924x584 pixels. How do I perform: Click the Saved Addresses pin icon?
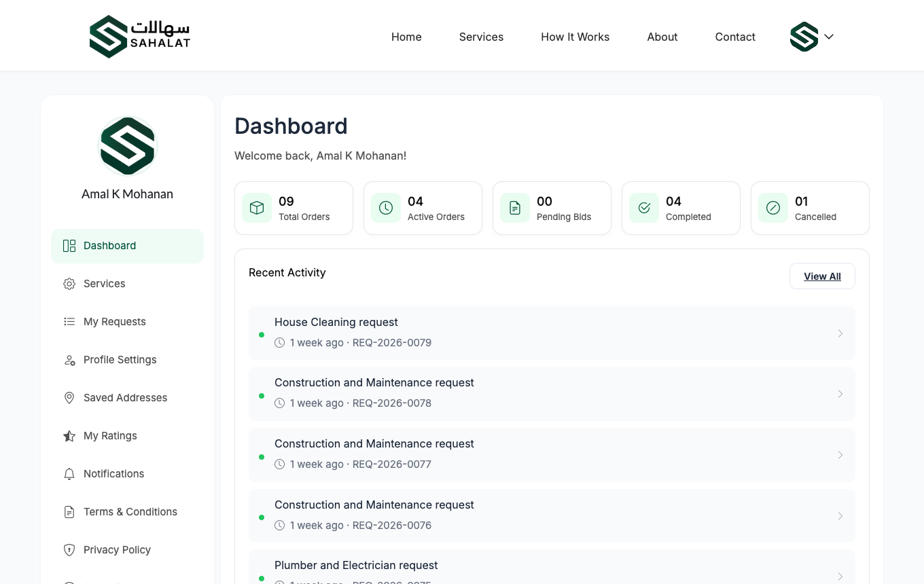69,398
